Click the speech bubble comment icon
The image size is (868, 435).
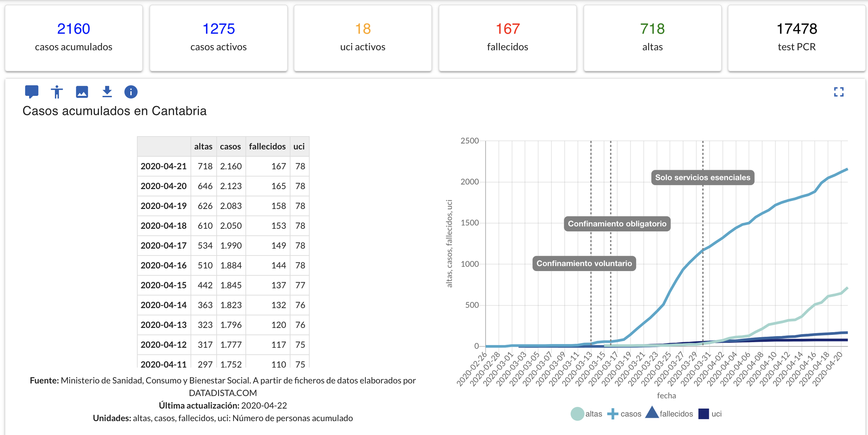coord(32,92)
